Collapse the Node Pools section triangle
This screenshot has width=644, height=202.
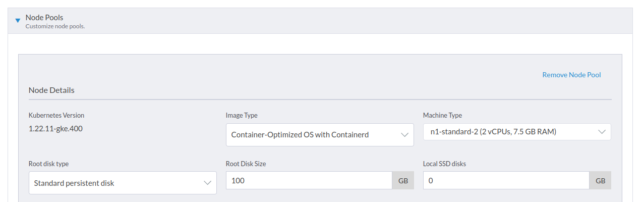[x=18, y=21]
